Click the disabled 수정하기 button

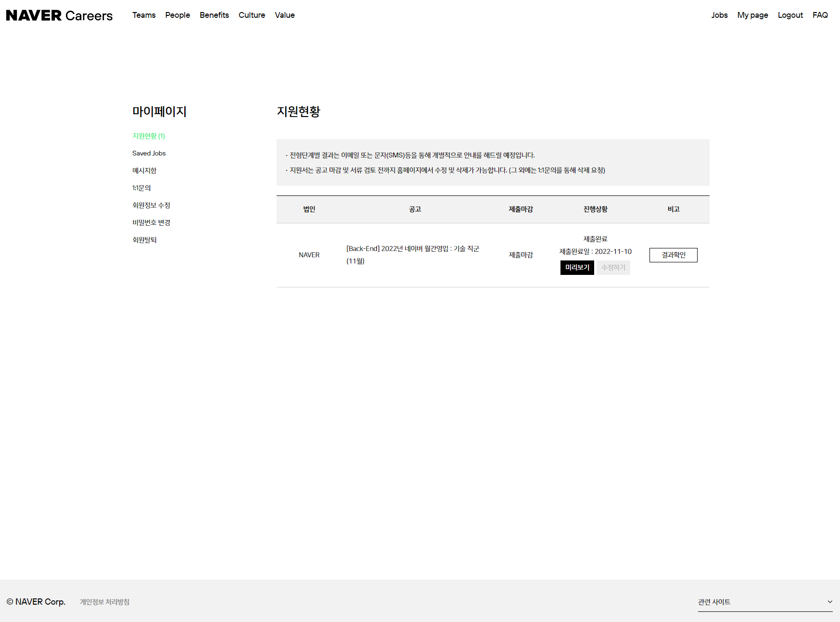tap(613, 268)
